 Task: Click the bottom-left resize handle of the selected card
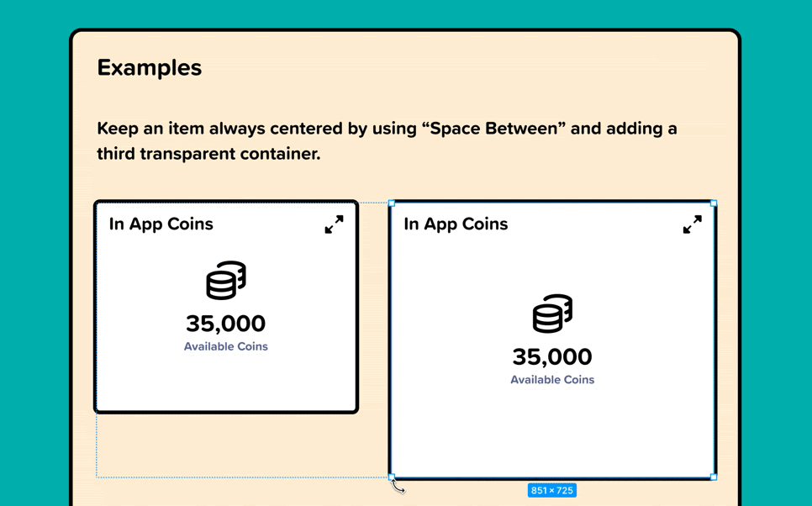click(x=392, y=477)
